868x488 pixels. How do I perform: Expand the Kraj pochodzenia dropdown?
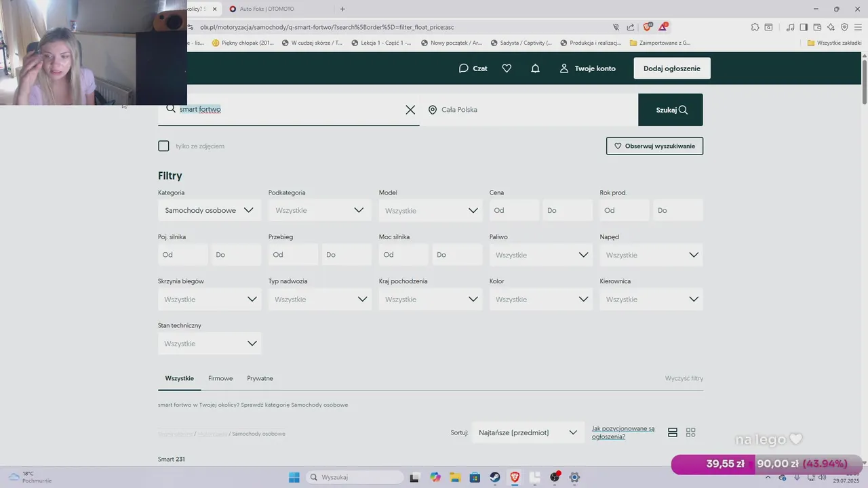(431, 299)
